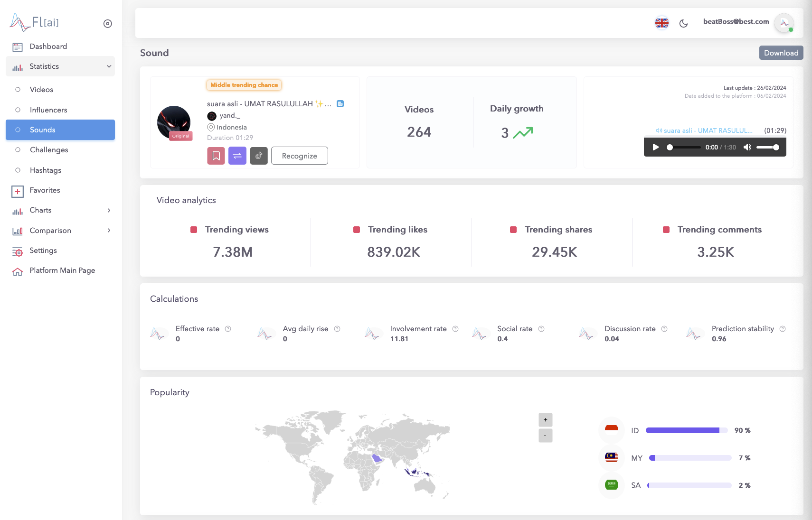Click Social rate help icon
This screenshot has height=520, width=812.
coord(541,329)
